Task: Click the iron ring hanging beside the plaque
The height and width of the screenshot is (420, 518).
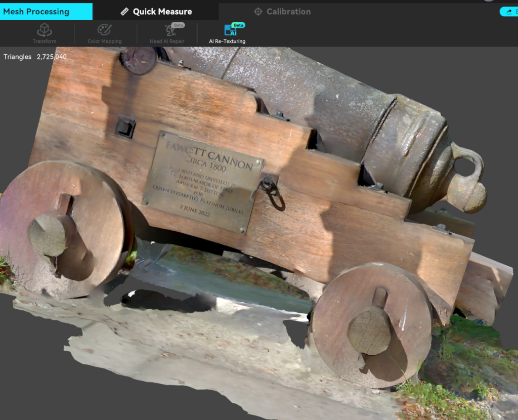Action: [273, 192]
